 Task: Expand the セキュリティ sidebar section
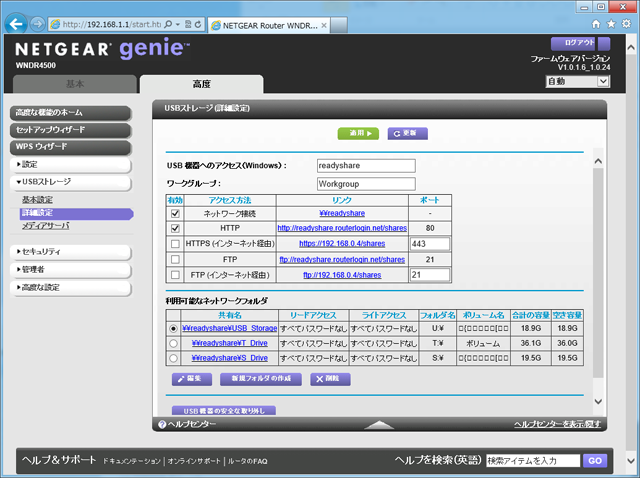pos(42,251)
